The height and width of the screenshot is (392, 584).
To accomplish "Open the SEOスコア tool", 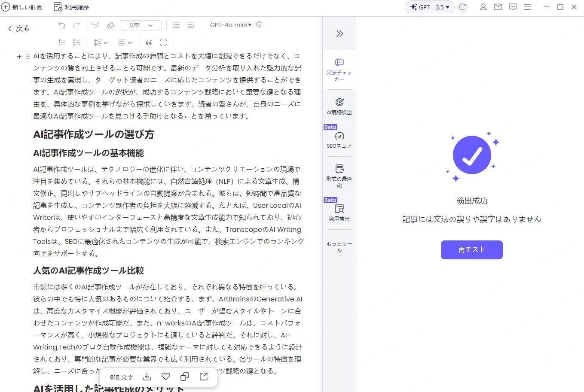I will (339, 140).
